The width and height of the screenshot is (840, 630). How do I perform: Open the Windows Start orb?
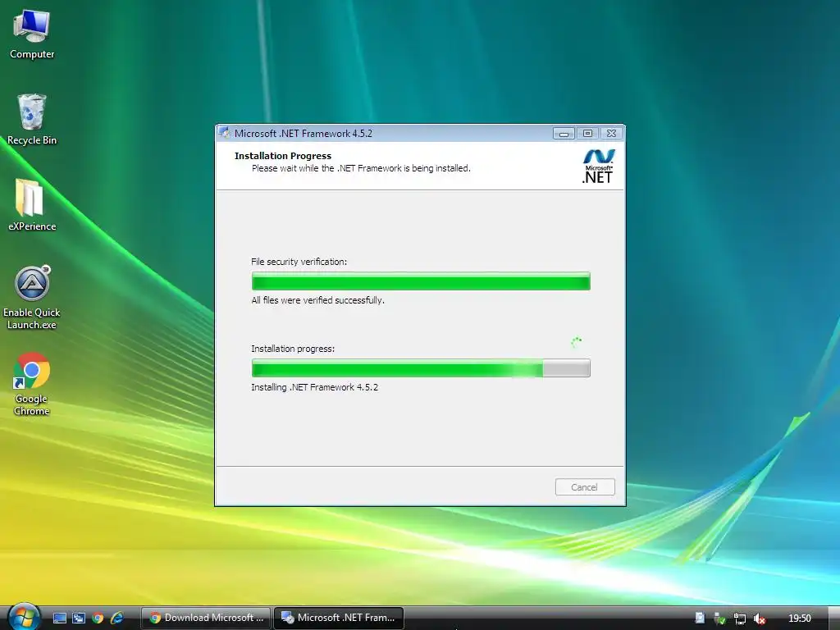pos(24,617)
